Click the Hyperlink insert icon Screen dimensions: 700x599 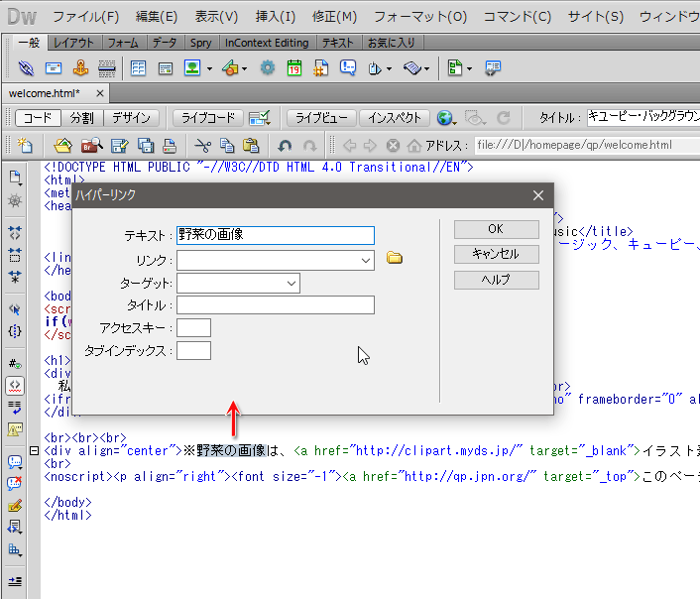[26, 68]
